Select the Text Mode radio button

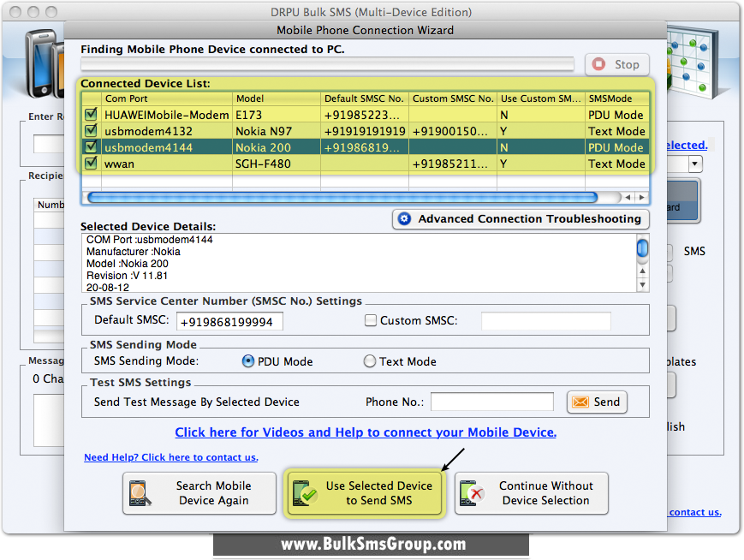tap(369, 361)
